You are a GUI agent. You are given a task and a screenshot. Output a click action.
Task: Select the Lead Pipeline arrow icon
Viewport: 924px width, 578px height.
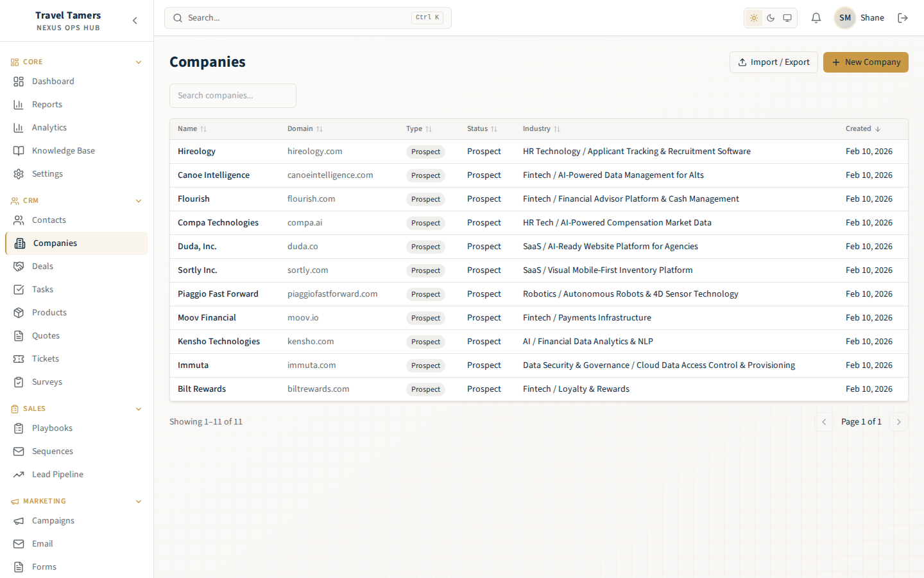click(17, 474)
